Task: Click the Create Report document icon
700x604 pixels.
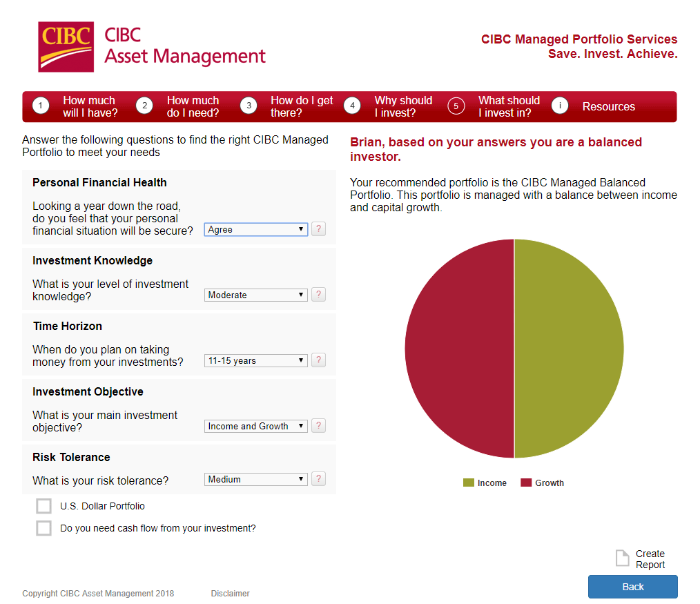Action: pyautogui.click(x=622, y=558)
